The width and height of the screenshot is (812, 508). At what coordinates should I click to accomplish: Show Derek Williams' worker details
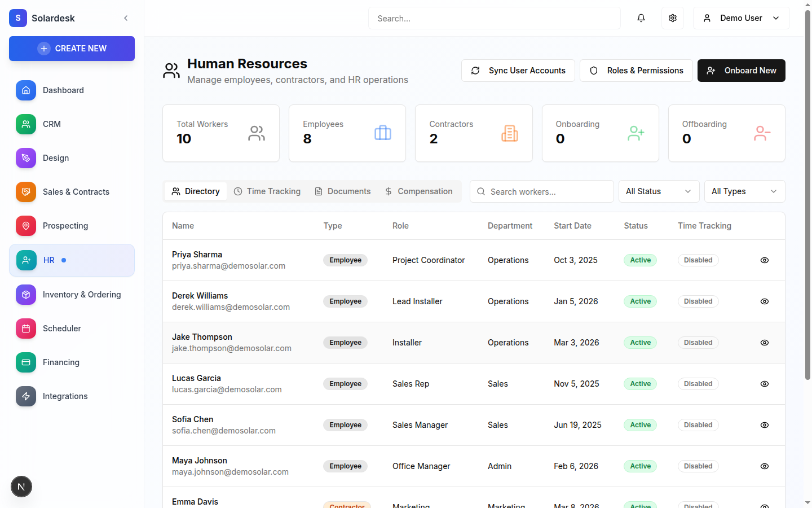pos(764,301)
